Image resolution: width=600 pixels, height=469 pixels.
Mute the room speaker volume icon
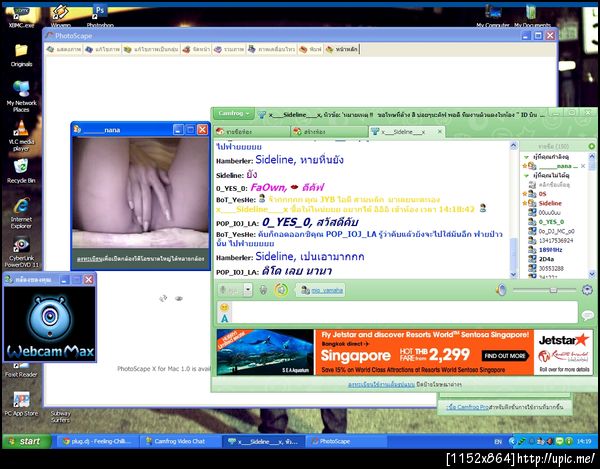501,290
